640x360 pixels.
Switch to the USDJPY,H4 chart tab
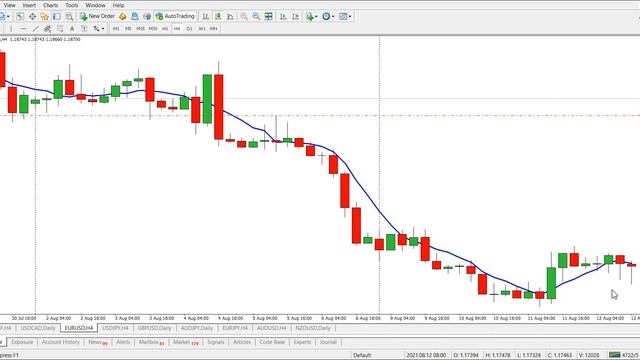[x=116, y=328]
